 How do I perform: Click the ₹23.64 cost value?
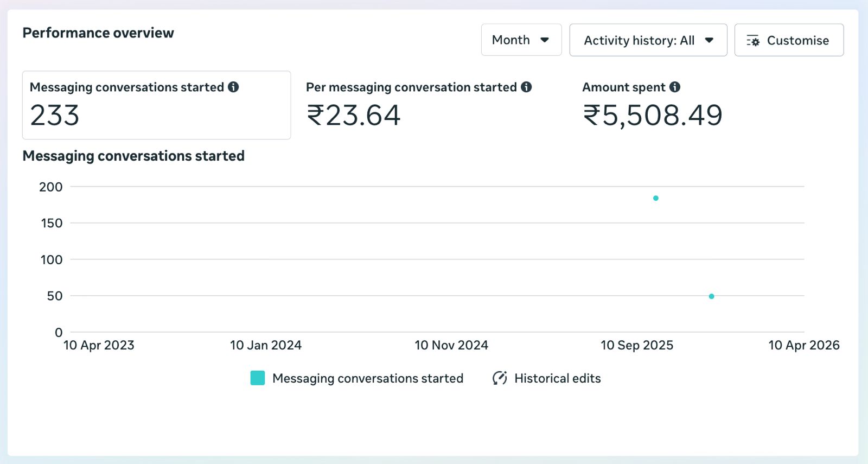(354, 116)
